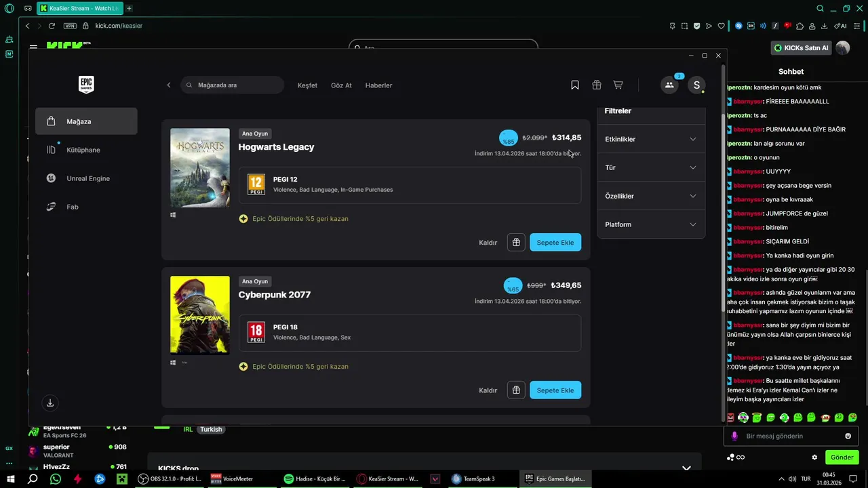Click the Turkish tag under stream
The height and width of the screenshot is (488, 868).
(211, 429)
